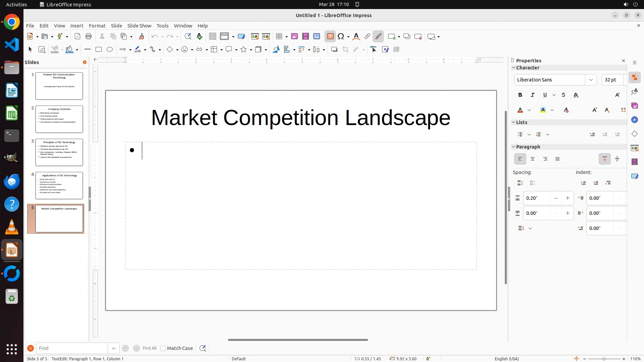Toggle the Display Grid icon
The image size is (644, 362).
[x=212, y=37]
